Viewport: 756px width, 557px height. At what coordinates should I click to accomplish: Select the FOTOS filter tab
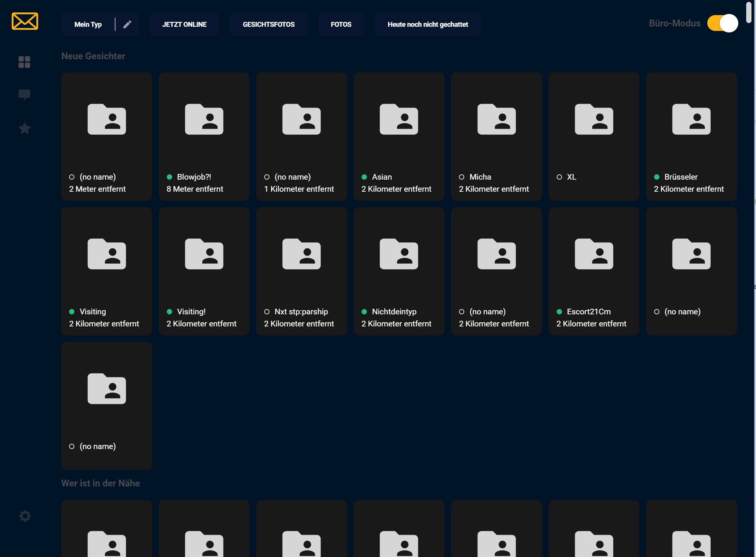coord(341,25)
